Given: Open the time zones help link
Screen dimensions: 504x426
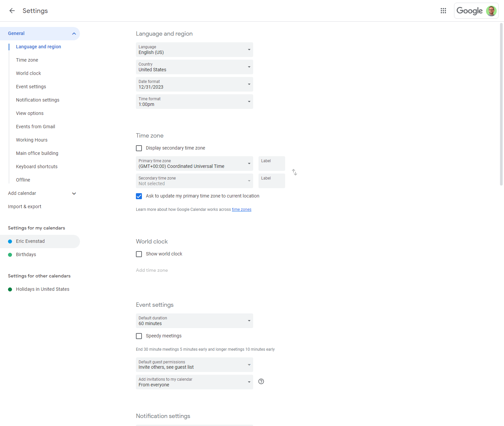Looking at the screenshot, I should click(x=242, y=210).
